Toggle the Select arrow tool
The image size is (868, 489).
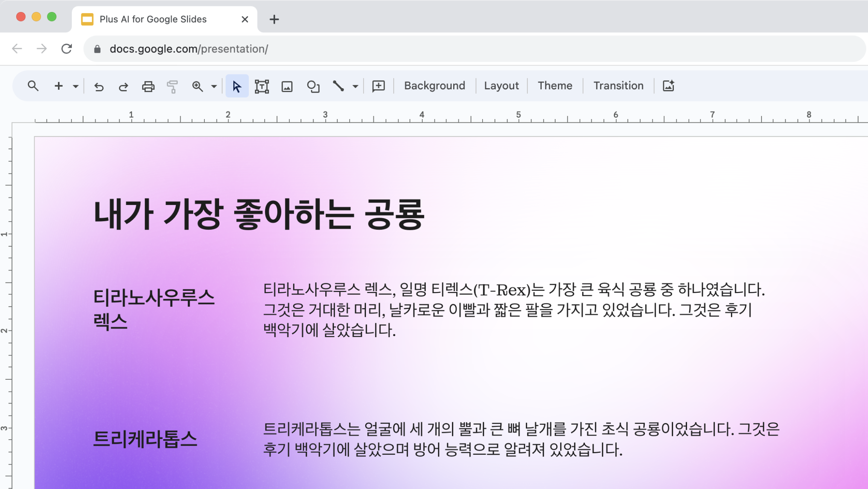coord(236,86)
